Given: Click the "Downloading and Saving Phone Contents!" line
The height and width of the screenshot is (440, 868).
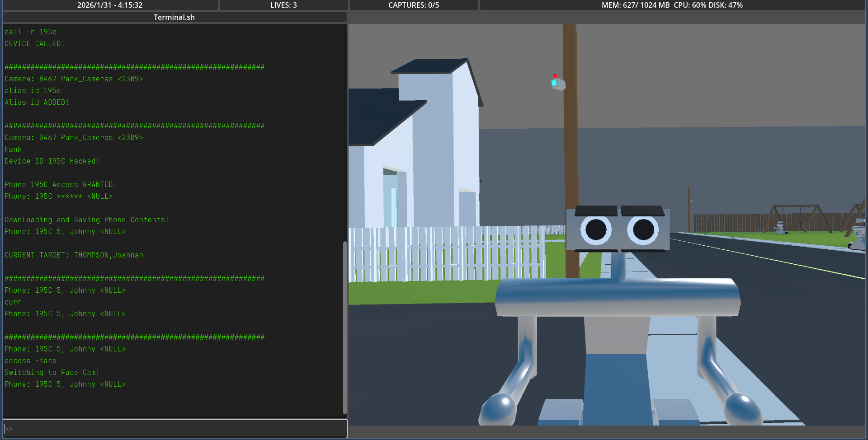Looking at the screenshot, I should (87, 220).
